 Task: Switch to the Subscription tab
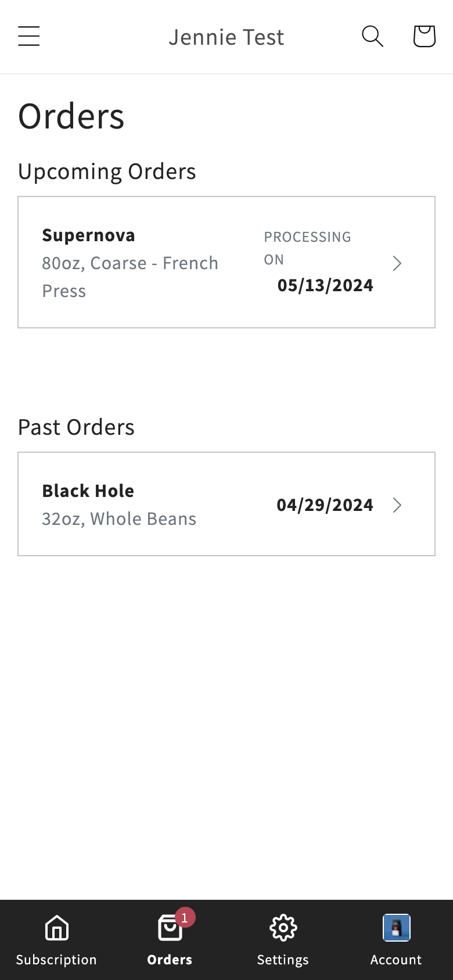pos(56,960)
